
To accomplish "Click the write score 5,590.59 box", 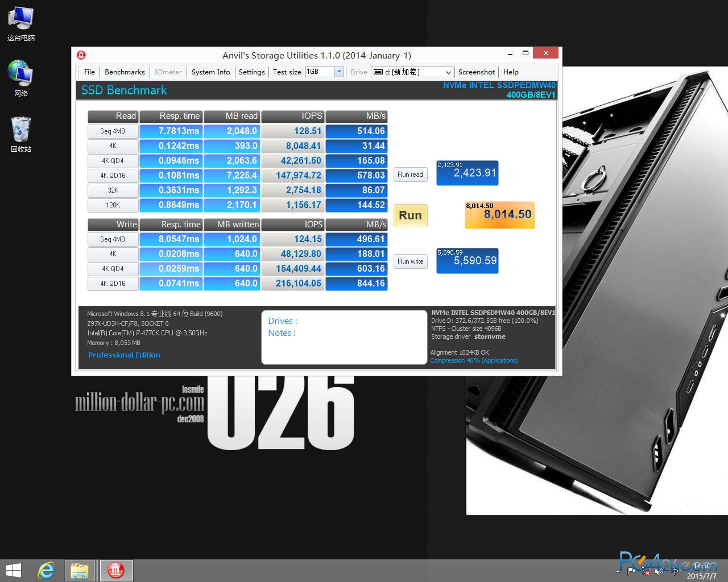I will (x=468, y=261).
